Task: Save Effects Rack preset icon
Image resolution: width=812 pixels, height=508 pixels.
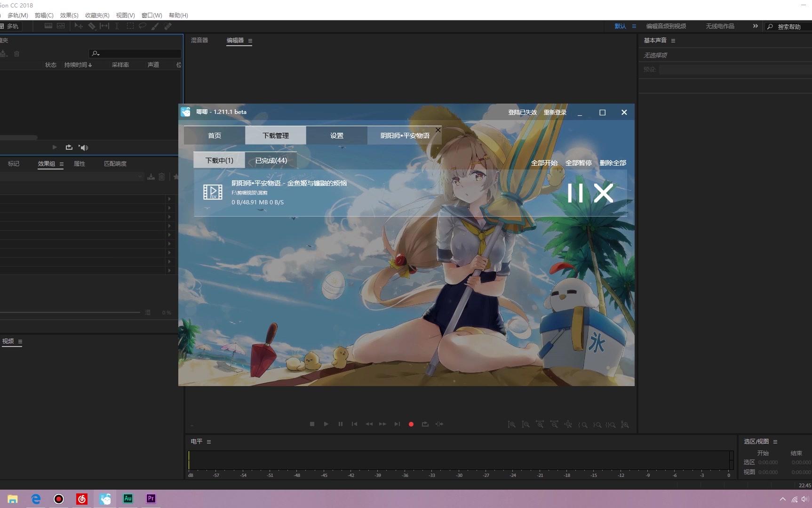Action: (151, 177)
